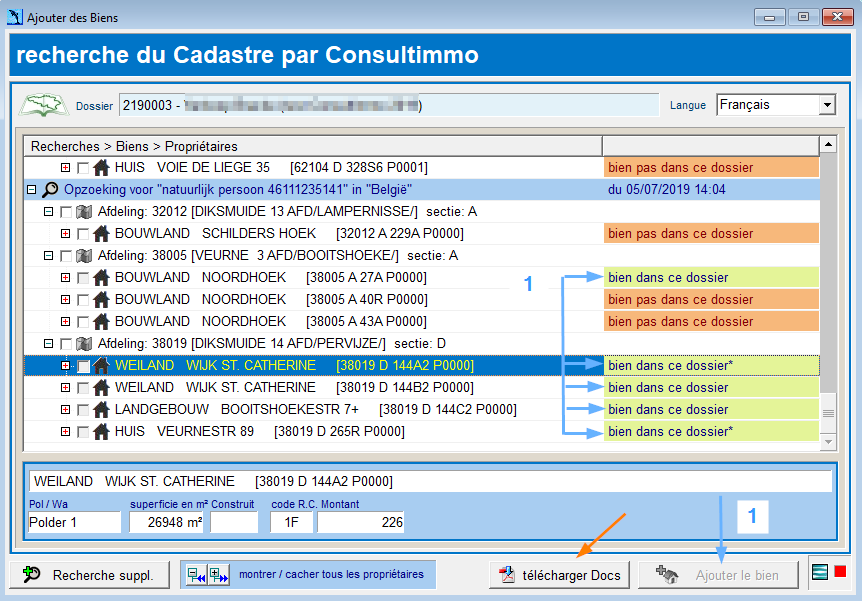The height and width of the screenshot is (601, 862).
Task: Click the house icon for parcel 38005 A 40R
Action: 101,300
